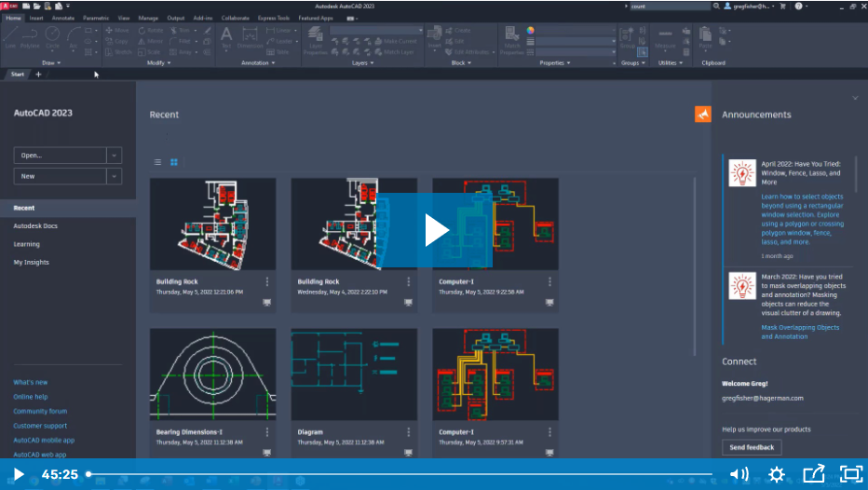Click the Group tool
868x490 pixels.
[627, 38]
